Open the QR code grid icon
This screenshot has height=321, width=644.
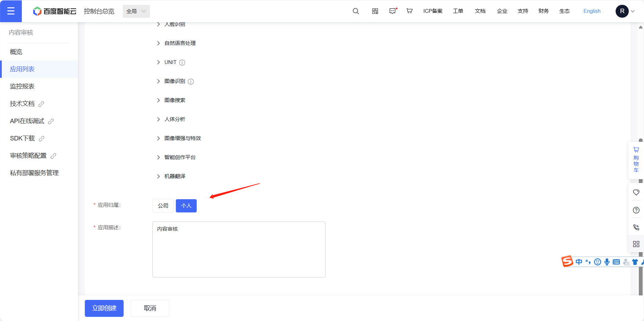point(375,11)
